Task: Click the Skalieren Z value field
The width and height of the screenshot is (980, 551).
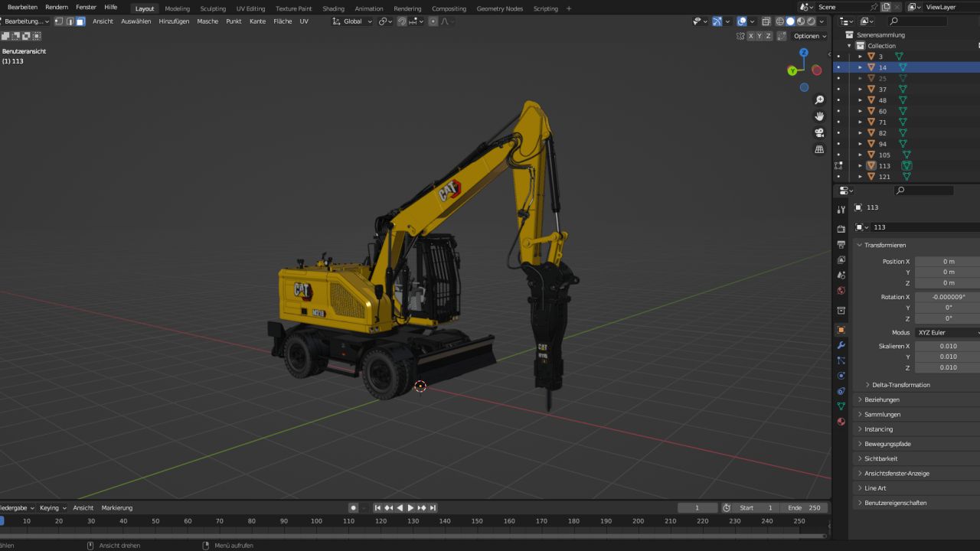Action: pos(948,367)
